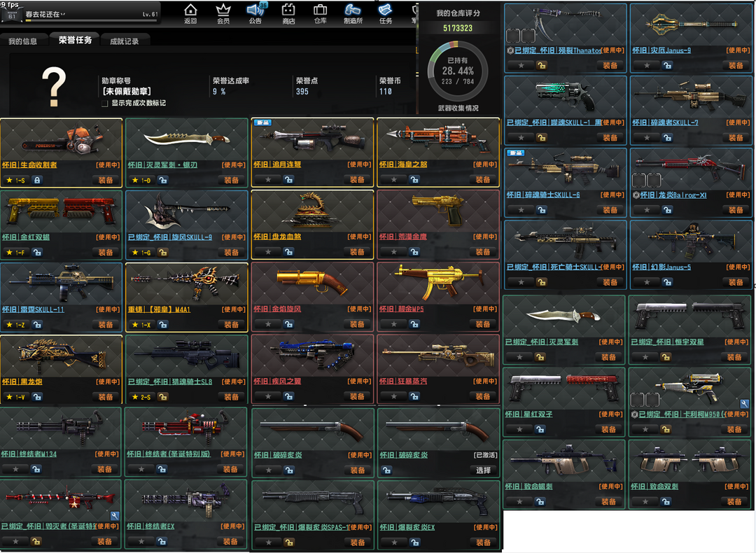Open the 仓库 warehouse briefcase icon

click(x=320, y=13)
